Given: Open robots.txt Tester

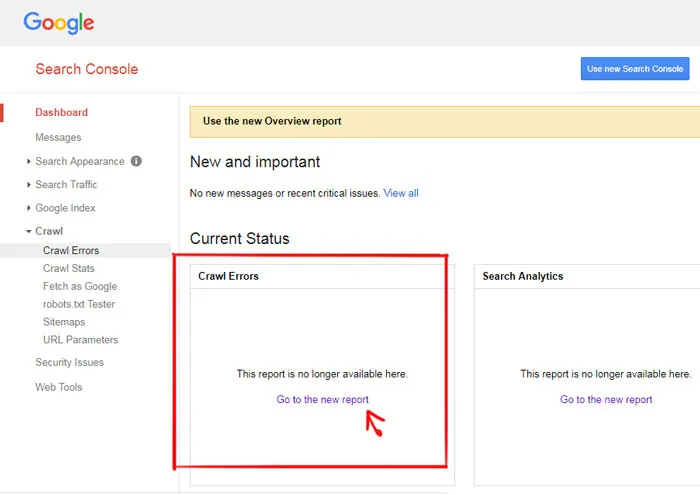Looking at the screenshot, I should click(79, 304).
